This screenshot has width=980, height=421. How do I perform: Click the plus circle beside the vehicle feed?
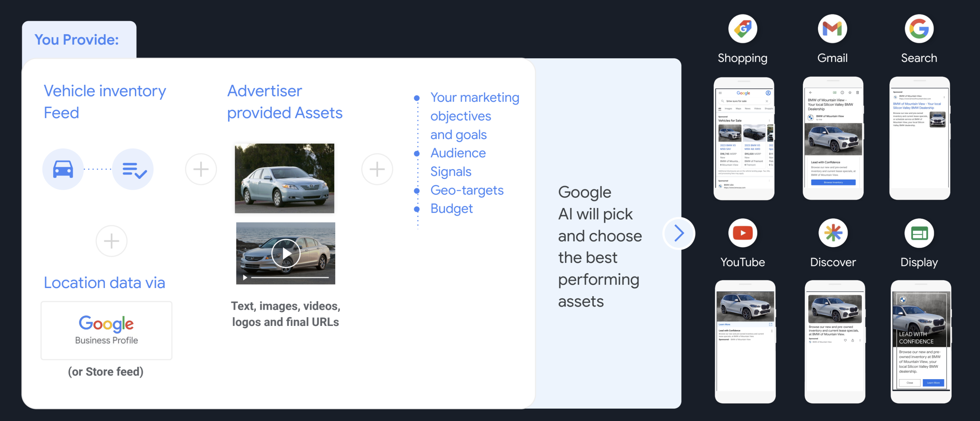201,169
